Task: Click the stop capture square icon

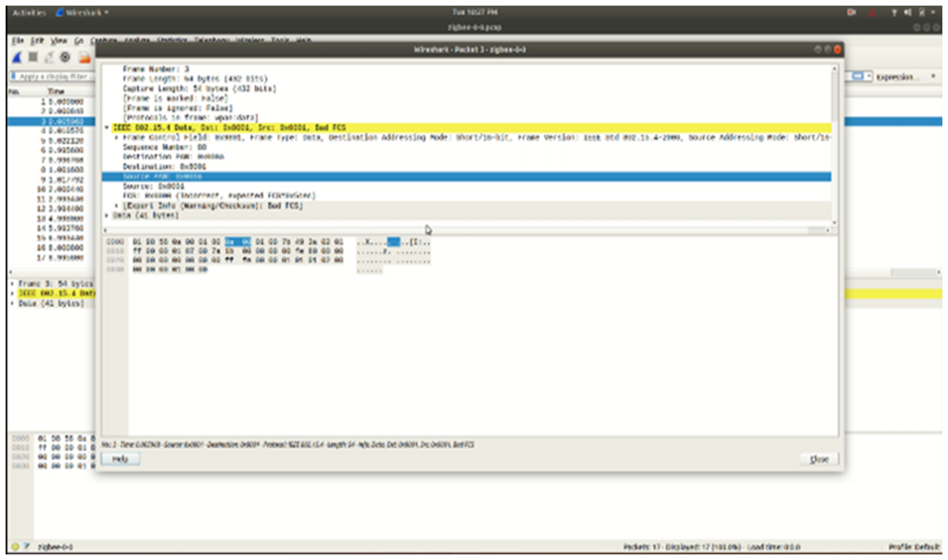Action: coord(33,57)
